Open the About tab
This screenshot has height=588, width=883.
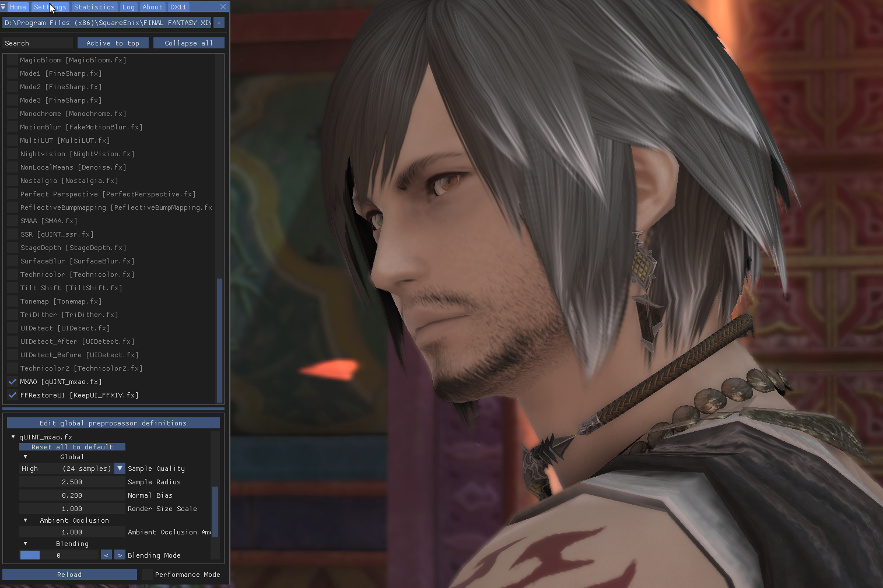coord(152,7)
